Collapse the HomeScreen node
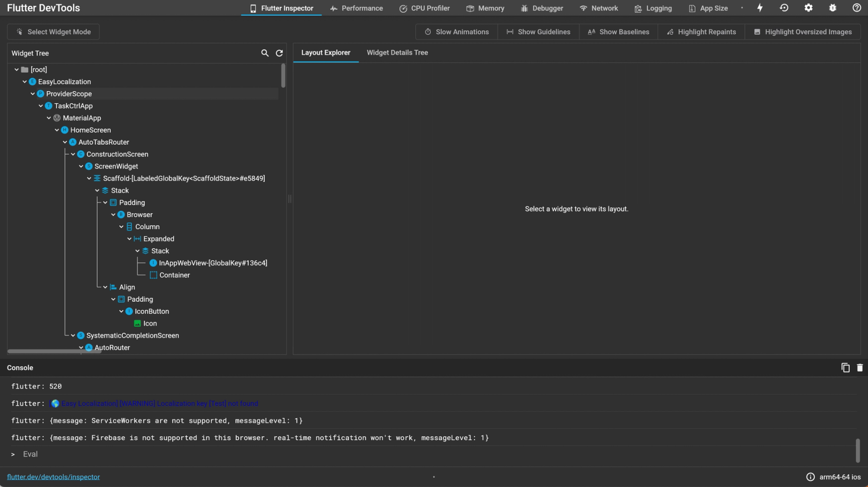Viewport: 868px width, 487px height. click(57, 130)
